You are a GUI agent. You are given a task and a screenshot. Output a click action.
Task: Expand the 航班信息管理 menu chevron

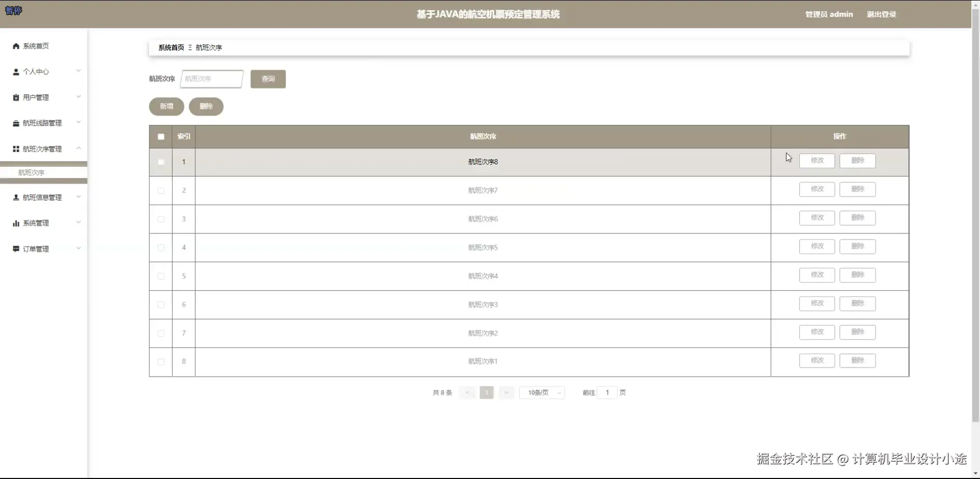78,197
